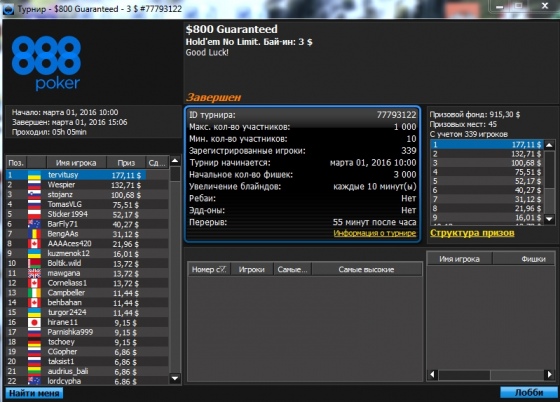Click the prize list scroll up arrow
Viewport: 560px width, 402px height.
click(x=550, y=145)
